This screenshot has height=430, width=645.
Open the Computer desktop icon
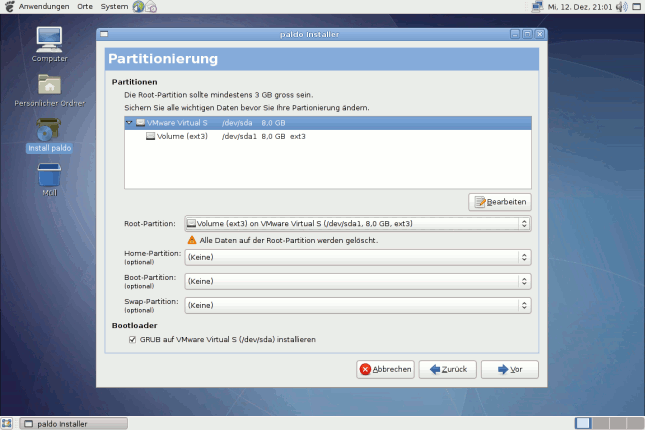click(49, 44)
